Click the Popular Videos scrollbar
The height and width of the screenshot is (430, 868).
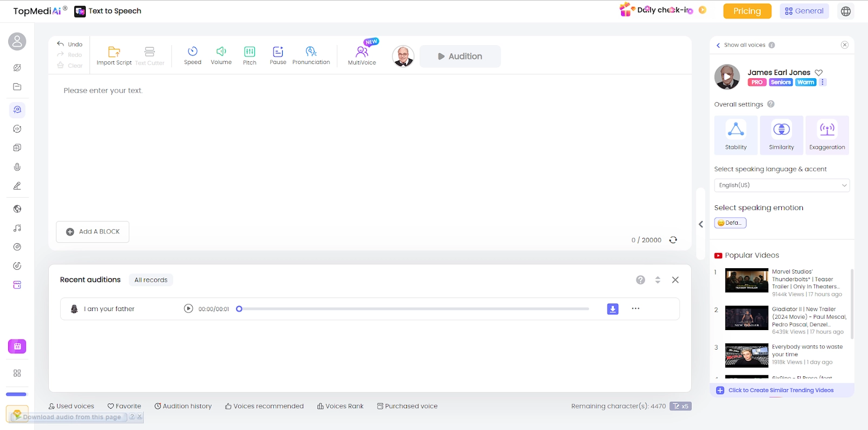[852, 304]
